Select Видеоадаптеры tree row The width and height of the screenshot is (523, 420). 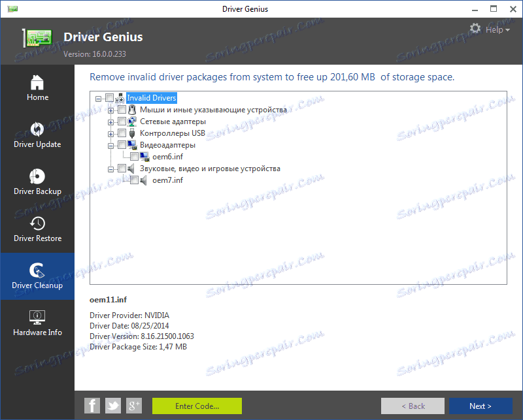coord(167,145)
